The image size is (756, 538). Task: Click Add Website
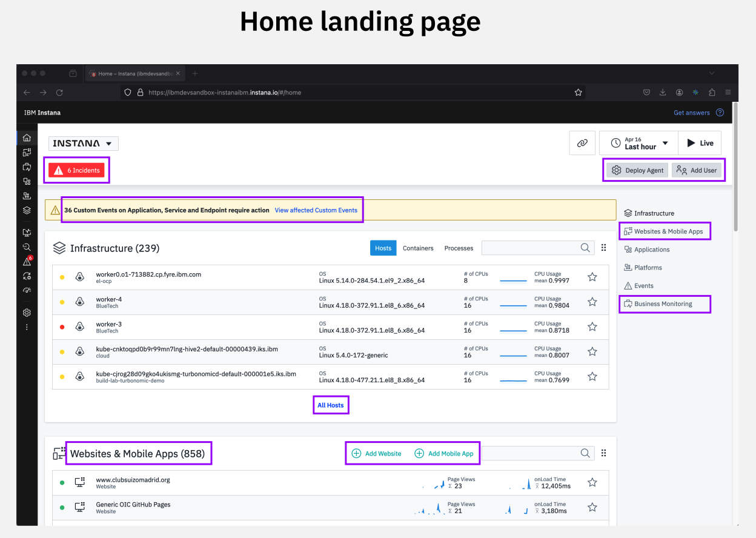[x=376, y=453]
